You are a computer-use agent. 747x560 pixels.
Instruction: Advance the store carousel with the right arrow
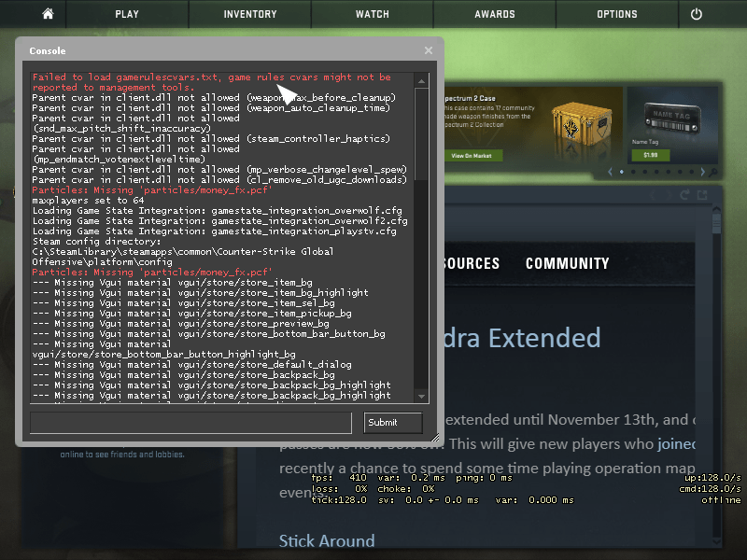pyautogui.click(x=703, y=172)
